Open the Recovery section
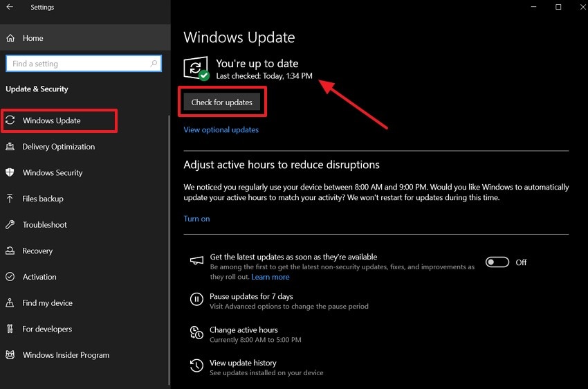 (85, 251)
